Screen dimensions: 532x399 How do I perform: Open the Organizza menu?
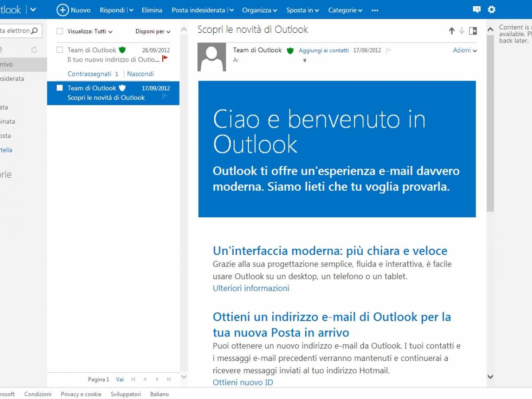coord(260,10)
